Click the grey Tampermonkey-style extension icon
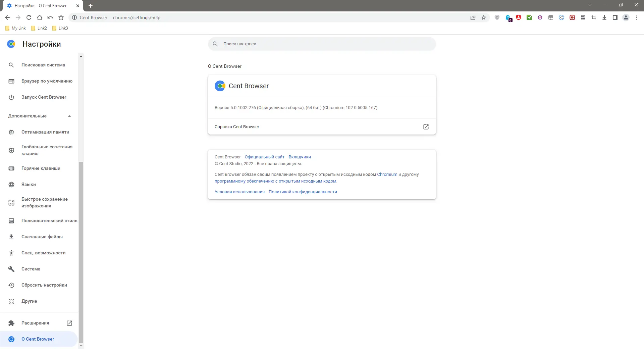Image resolution: width=644 pixels, height=349 pixels. (551, 17)
